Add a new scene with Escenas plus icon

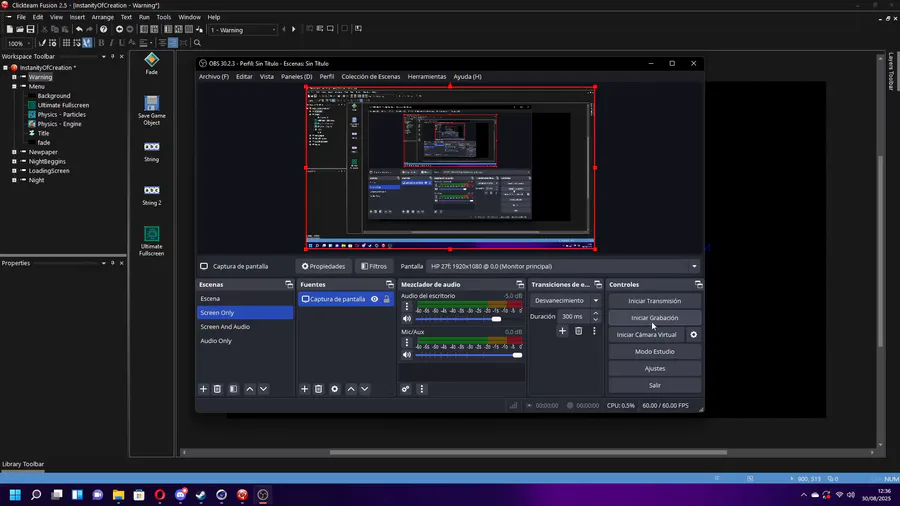(x=203, y=389)
